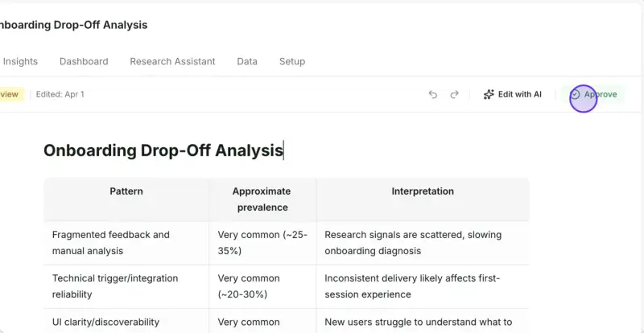Click the Pattern column header
The height and width of the screenshot is (333, 644).
click(126, 191)
